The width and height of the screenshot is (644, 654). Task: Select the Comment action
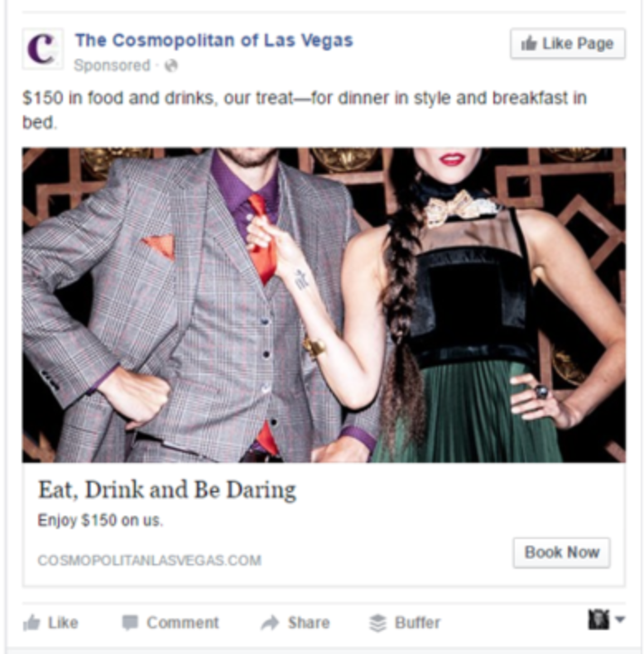[171, 623]
